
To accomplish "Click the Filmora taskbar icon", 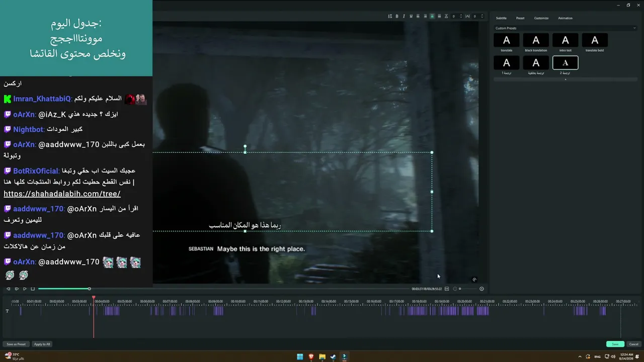I will click(344, 357).
